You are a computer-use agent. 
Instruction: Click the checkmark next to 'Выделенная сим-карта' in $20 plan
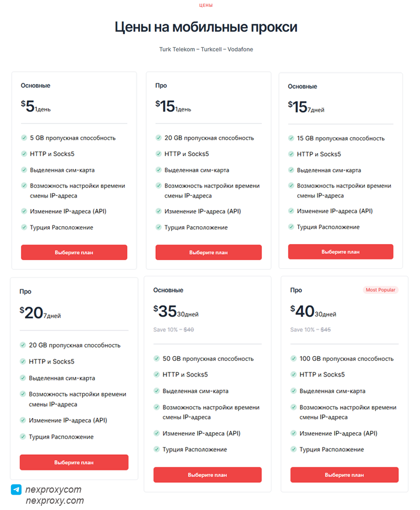coord(24,378)
